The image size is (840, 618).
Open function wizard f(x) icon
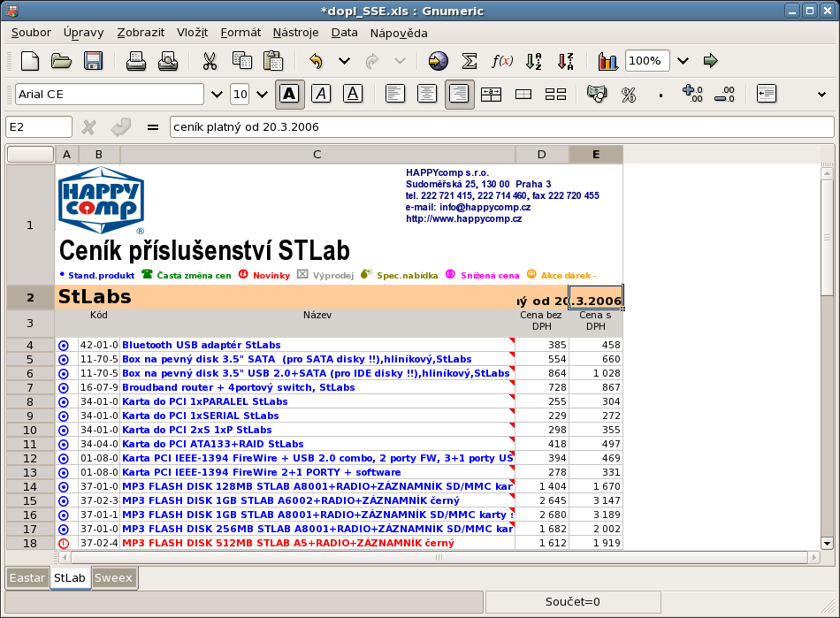502,61
